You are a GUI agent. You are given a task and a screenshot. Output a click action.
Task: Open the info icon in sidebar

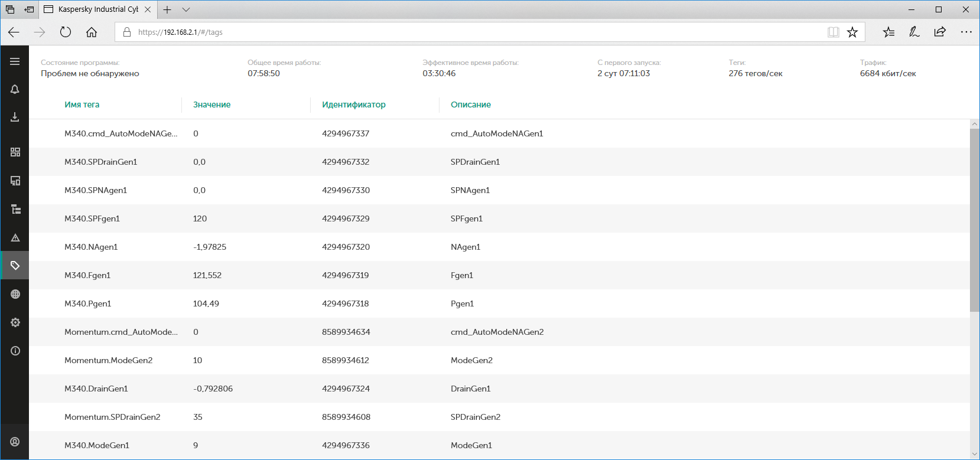point(15,351)
